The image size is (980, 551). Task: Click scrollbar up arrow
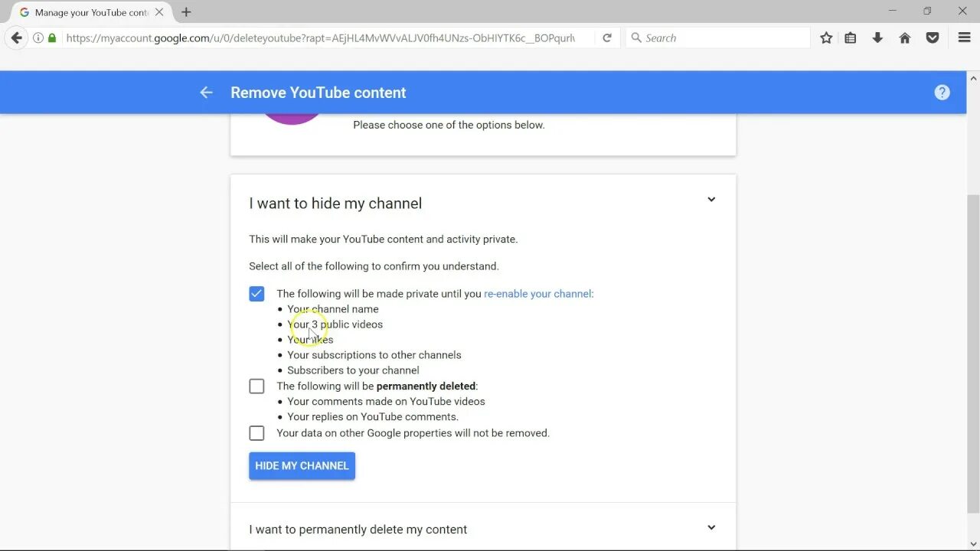(973, 78)
